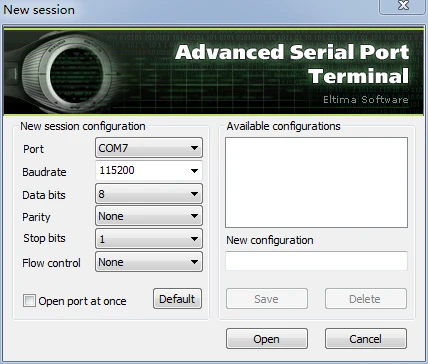Click the New session configuration group title
Image resolution: width=428 pixels, height=364 pixels.
[x=83, y=126]
